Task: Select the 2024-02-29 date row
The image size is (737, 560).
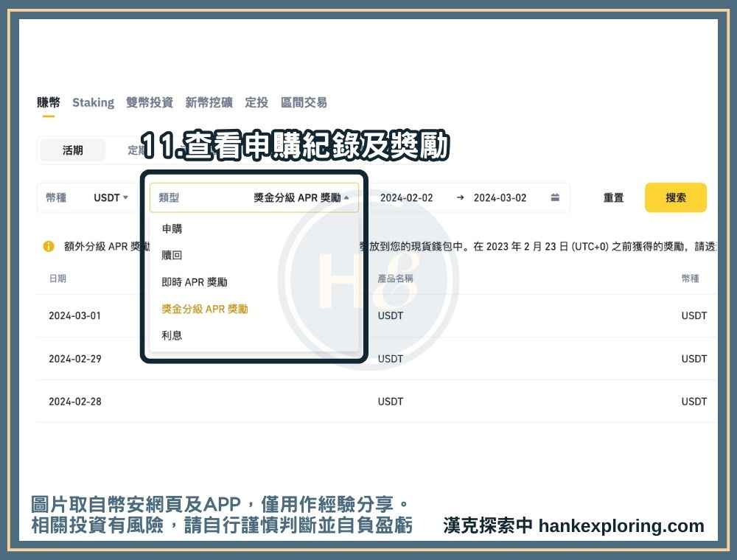Action: [376, 358]
